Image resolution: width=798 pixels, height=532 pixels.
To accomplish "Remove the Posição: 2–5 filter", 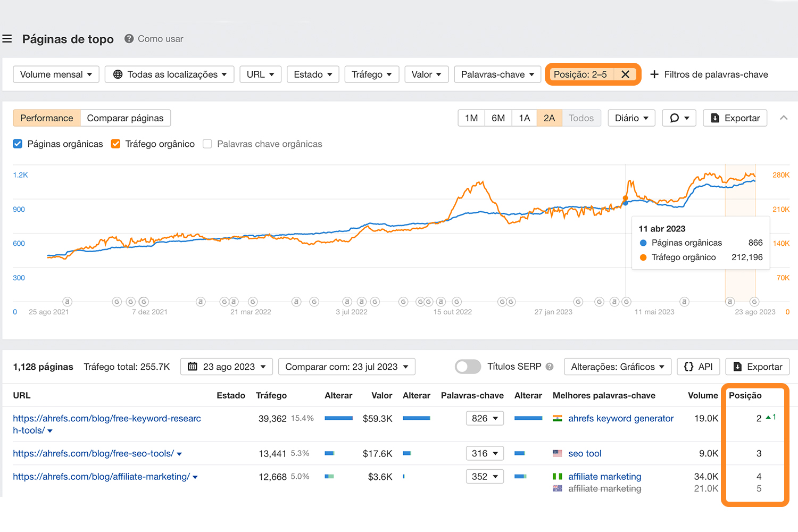I will pyautogui.click(x=626, y=74).
